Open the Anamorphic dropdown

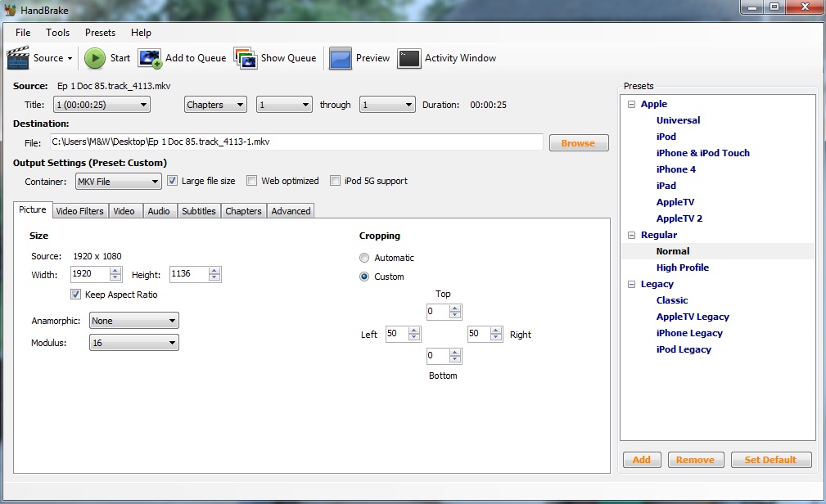point(133,321)
